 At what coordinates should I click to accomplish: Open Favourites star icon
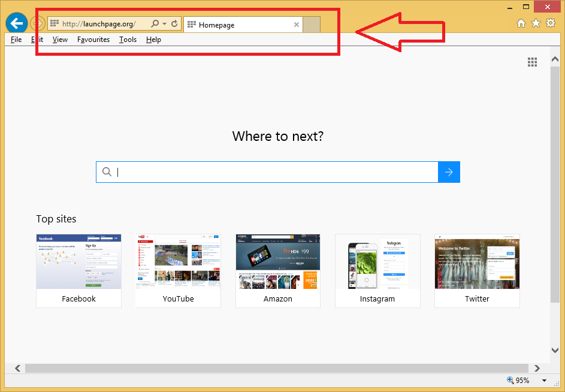click(x=535, y=23)
